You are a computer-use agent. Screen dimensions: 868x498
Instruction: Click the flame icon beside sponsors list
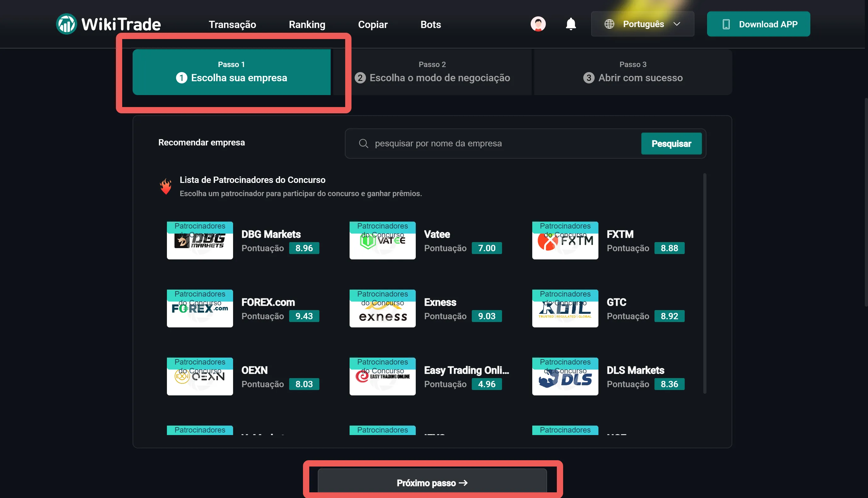point(166,186)
